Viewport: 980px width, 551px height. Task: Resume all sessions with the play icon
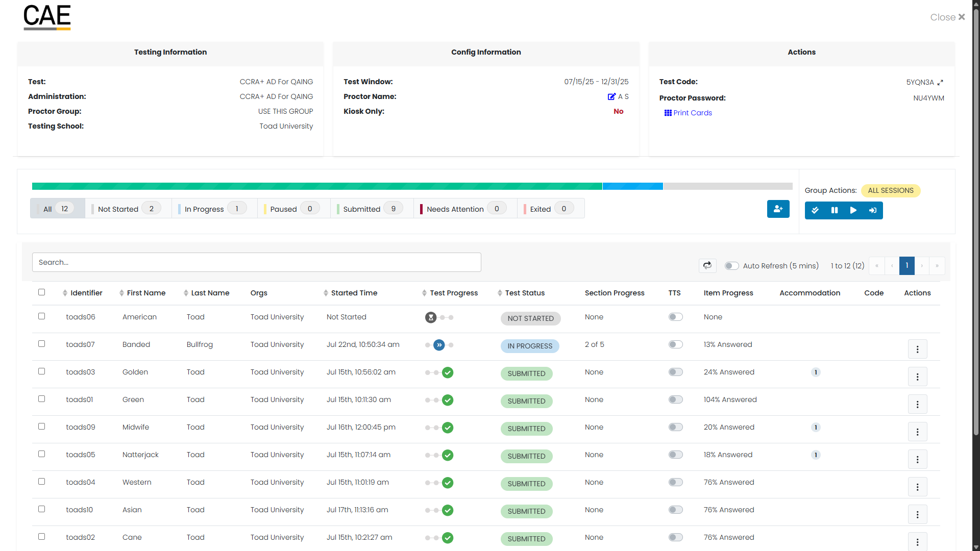[853, 210]
